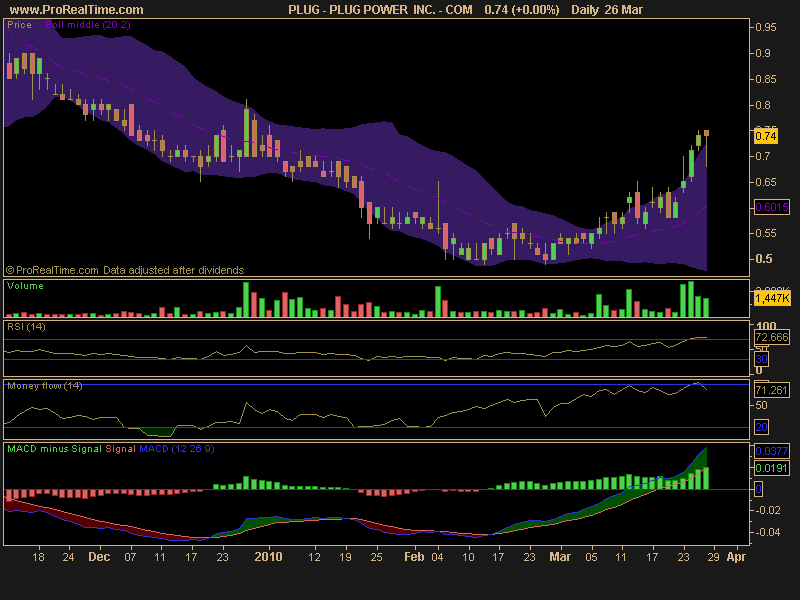Click the last candlestick at 0.74
800x600 pixels.
[707, 134]
